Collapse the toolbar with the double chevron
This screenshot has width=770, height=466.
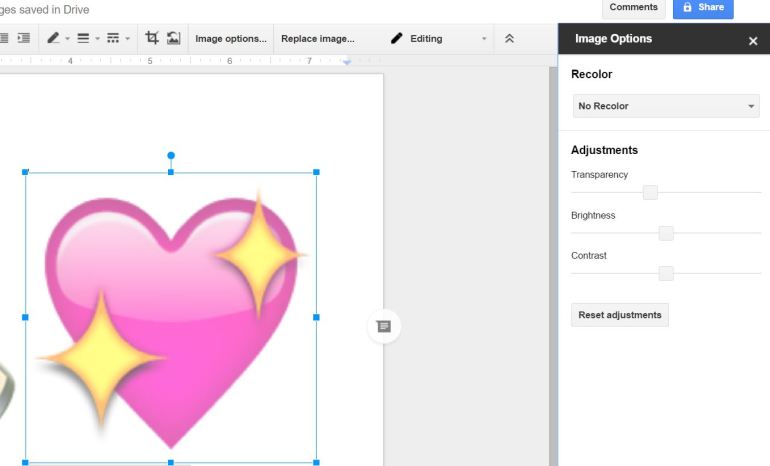click(x=509, y=39)
